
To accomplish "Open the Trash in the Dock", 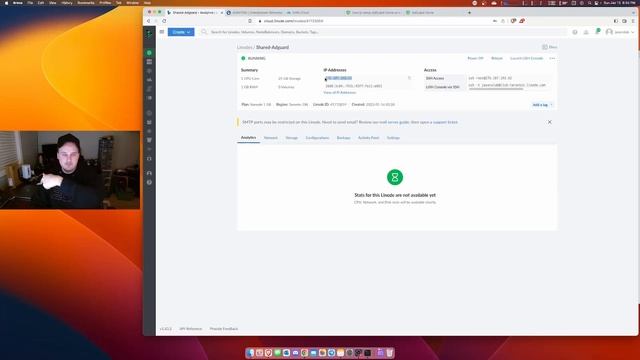I will tap(390, 353).
